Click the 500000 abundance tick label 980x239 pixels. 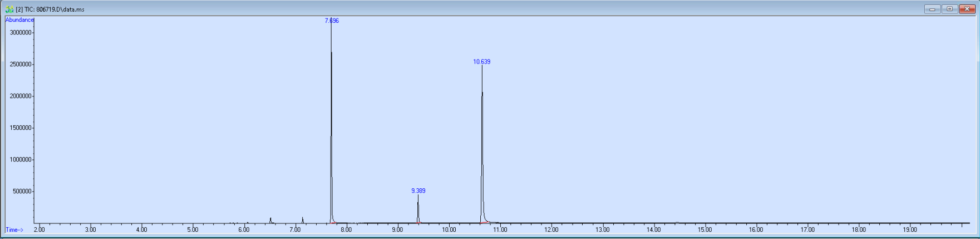(22, 191)
